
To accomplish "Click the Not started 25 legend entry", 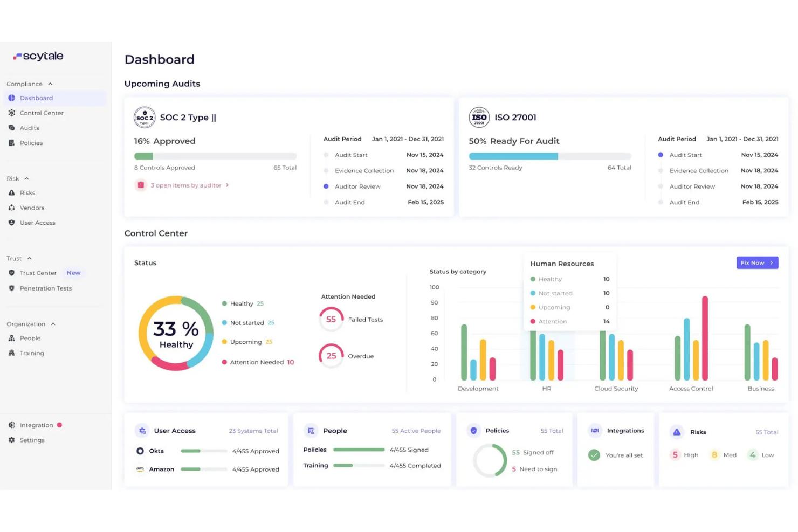I will pos(248,323).
